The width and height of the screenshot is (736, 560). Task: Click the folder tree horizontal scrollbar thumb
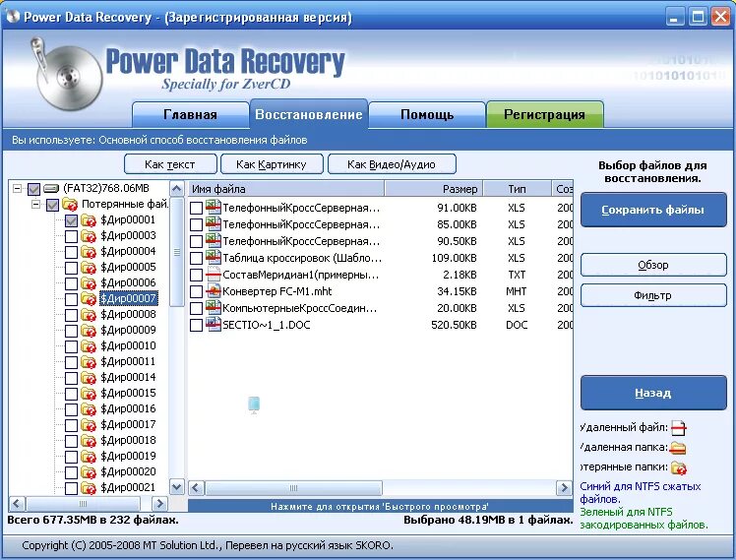pos(83,504)
